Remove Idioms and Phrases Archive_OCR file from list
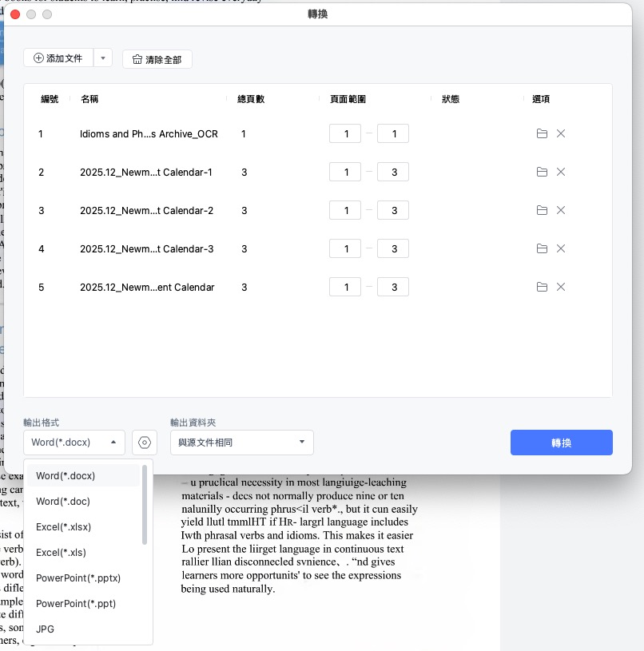The height and width of the screenshot is (651, 644). (x=561, y=133)
